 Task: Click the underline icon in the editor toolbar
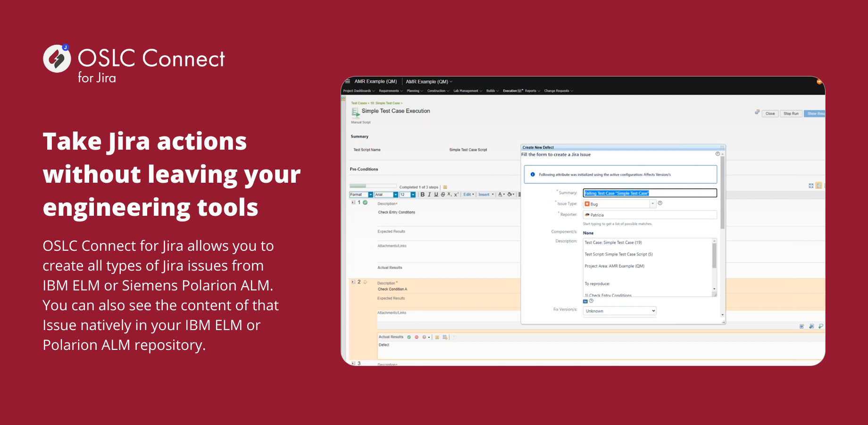(x=436, y=194)
